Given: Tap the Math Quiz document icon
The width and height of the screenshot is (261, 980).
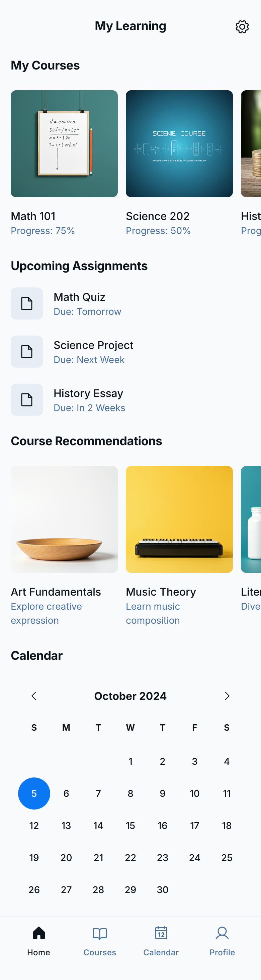Looking at the screenshot, I should [x=27, y=303].
